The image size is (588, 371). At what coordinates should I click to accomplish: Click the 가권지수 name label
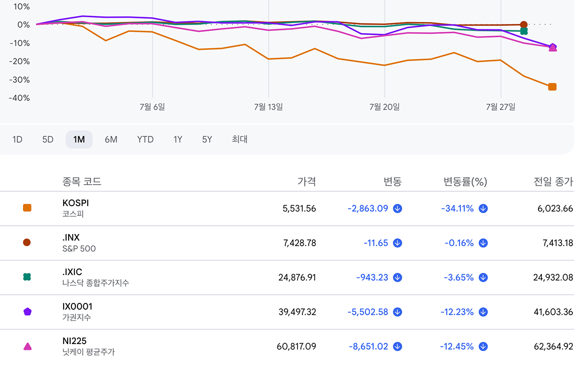(77, 318)
